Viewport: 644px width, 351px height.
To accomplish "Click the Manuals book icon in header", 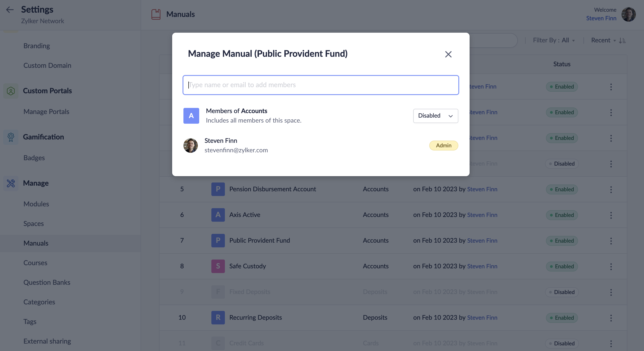I will click(156, 14).
